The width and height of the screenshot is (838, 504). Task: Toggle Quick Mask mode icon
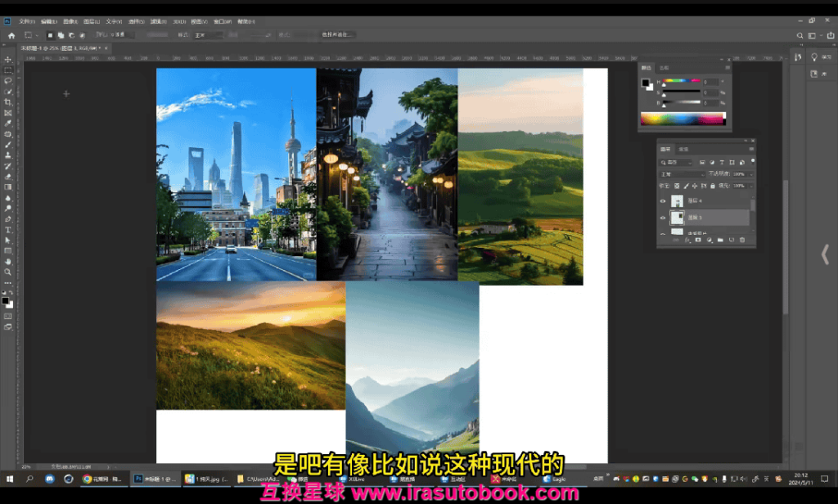click(8, 317)
